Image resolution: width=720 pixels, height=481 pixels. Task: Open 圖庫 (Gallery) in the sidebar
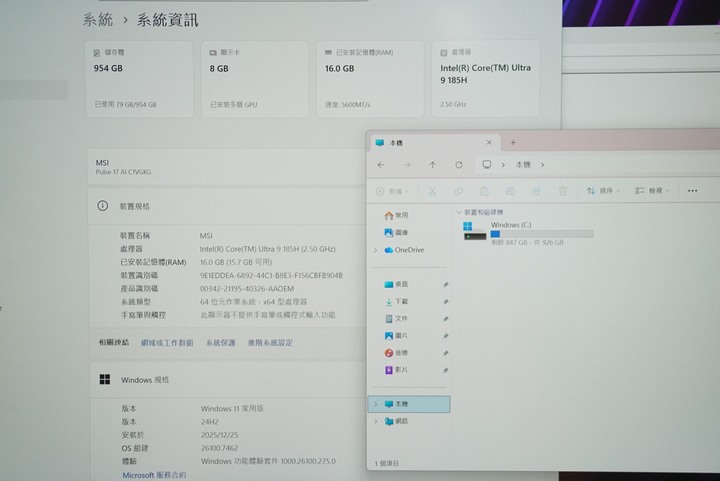coord(400,232)
